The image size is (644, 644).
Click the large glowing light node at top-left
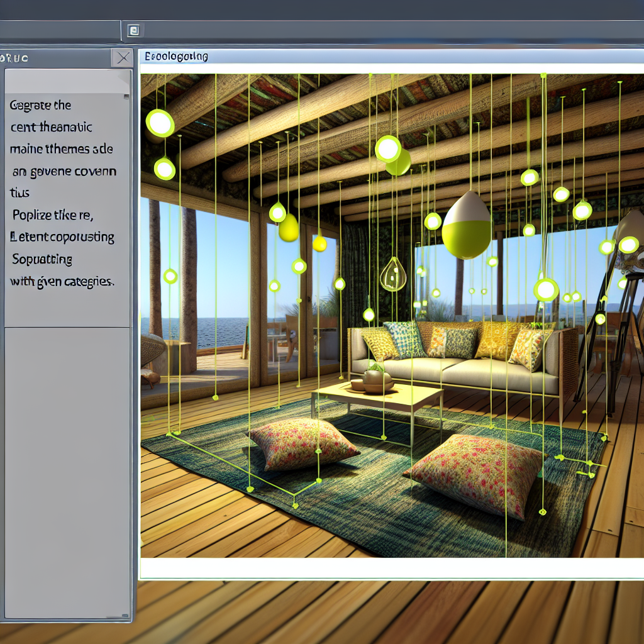point(160,123)
